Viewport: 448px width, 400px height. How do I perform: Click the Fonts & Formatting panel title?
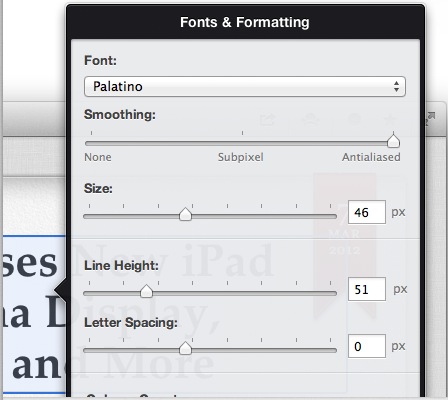245,22
